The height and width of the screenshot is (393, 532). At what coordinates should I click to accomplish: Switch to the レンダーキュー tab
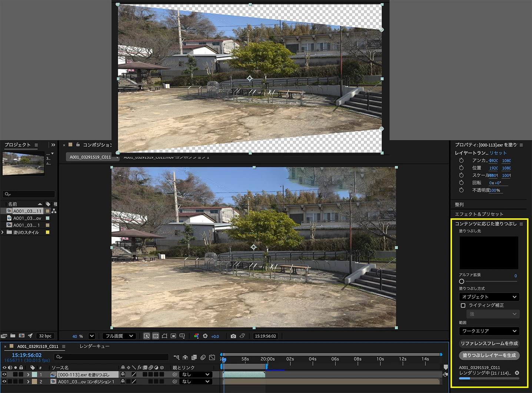tap(94, 346)
